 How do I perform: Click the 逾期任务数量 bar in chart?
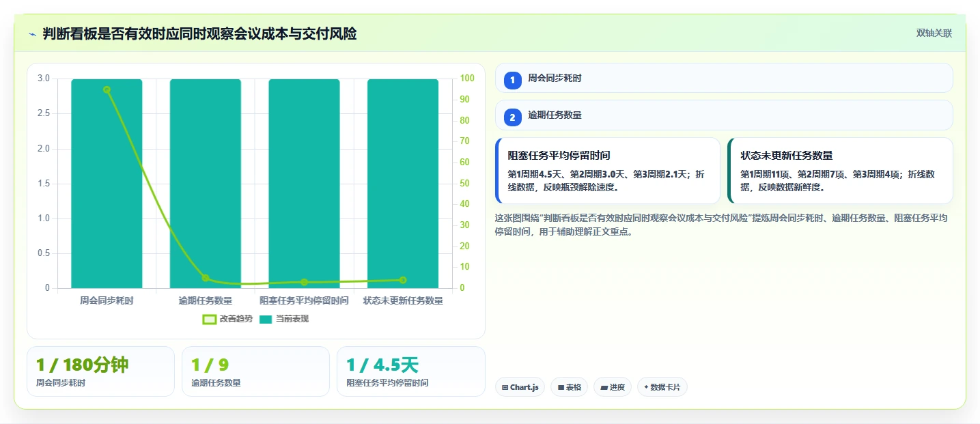coord(206,184)
